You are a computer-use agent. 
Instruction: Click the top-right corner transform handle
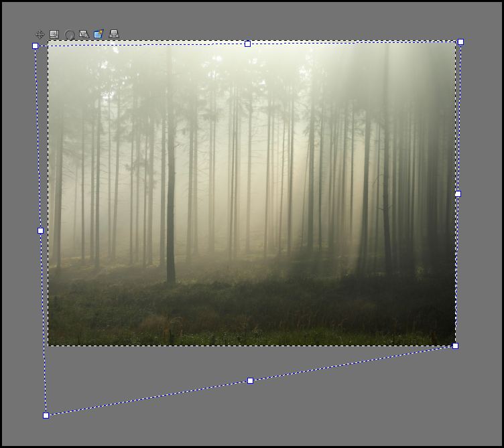(460, 42)
